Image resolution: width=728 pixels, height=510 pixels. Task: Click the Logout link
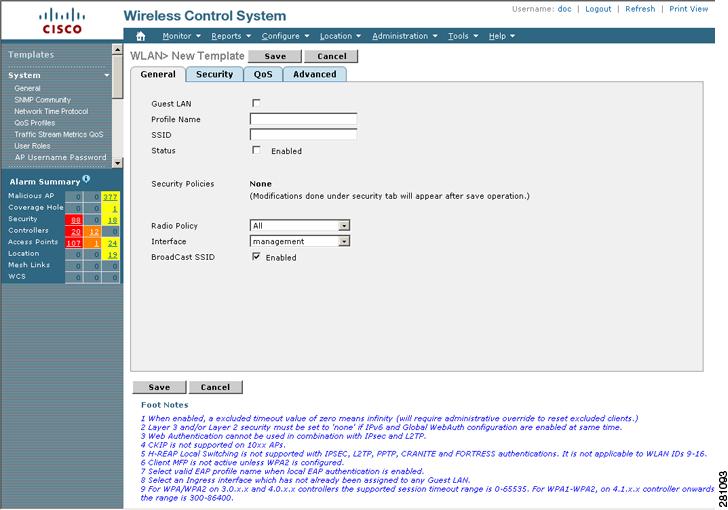[x=598, y=9]
